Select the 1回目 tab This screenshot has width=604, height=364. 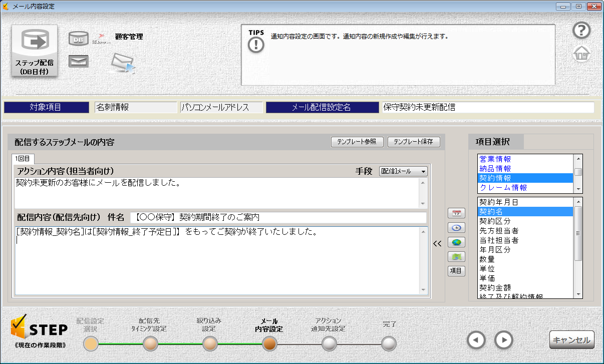point(24,159)
